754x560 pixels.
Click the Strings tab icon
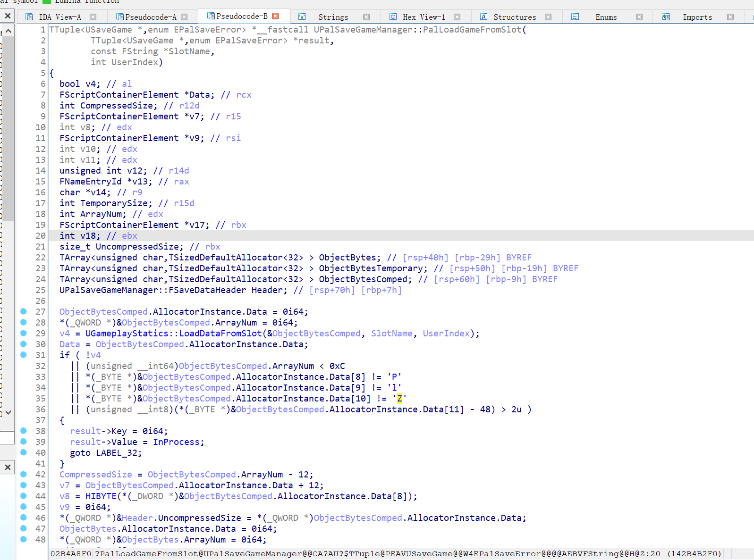(302, 17)
